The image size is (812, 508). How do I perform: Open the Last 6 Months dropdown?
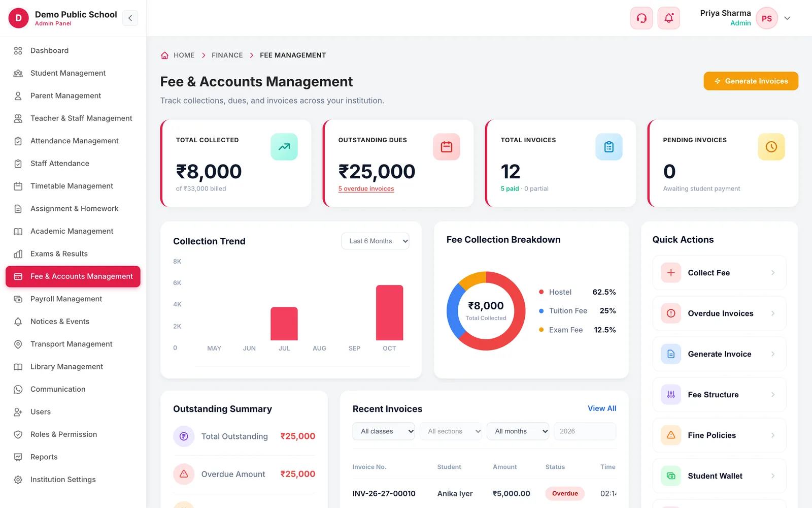pos(375,241)
